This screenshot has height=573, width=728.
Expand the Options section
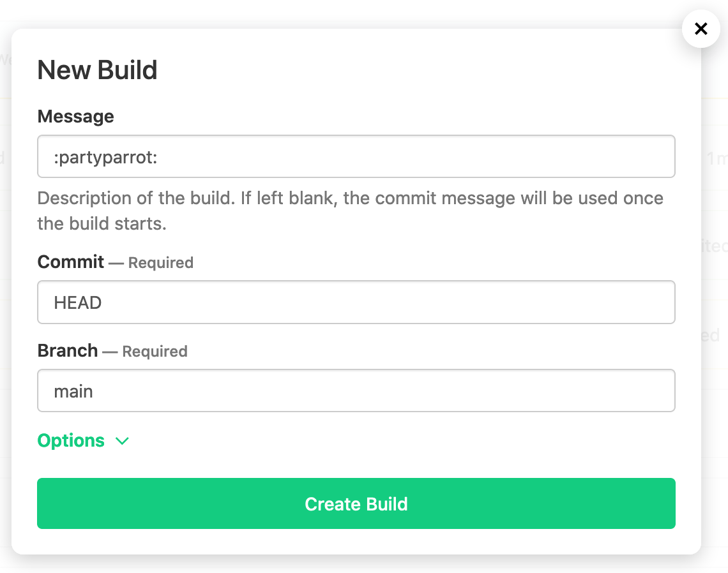click(72, 441)
